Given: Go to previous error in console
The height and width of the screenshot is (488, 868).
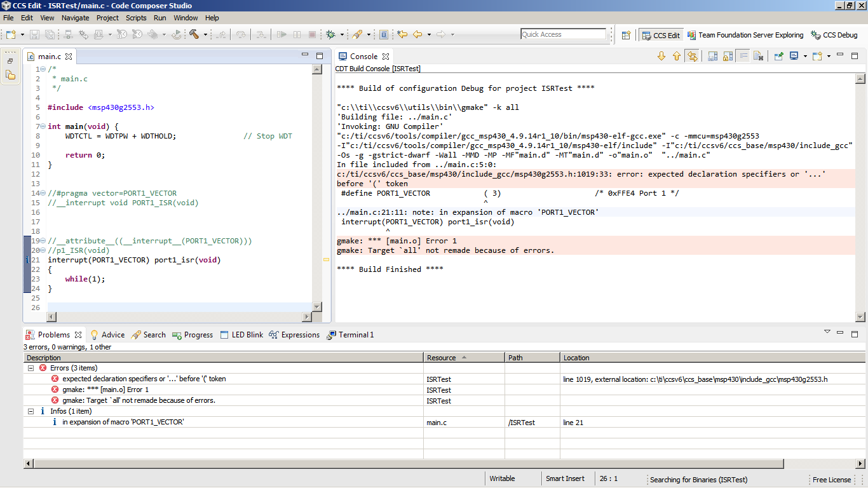Looking at the screenshot, I should point(677,57).
